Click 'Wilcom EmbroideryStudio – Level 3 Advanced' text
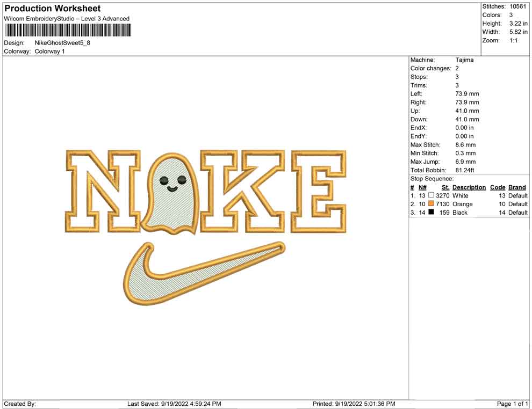 pyautogui.click(x=67, y=19)
